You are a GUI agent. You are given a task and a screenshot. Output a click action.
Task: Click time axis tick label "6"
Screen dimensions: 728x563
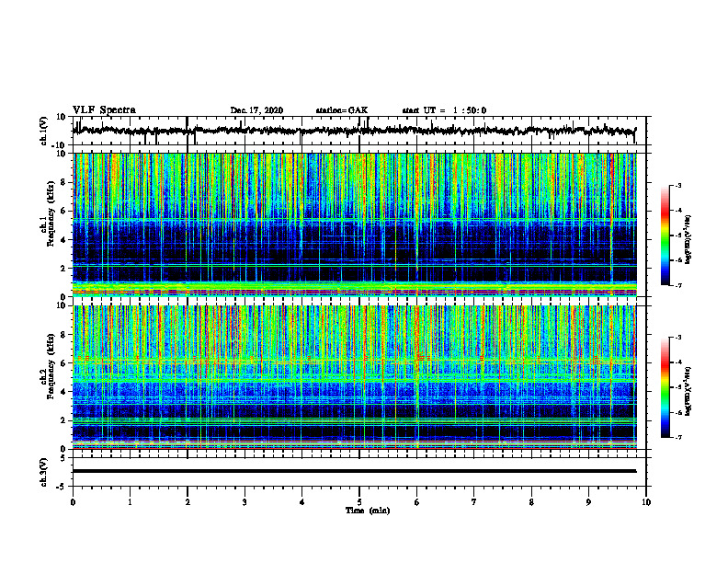tap(416, 502)
